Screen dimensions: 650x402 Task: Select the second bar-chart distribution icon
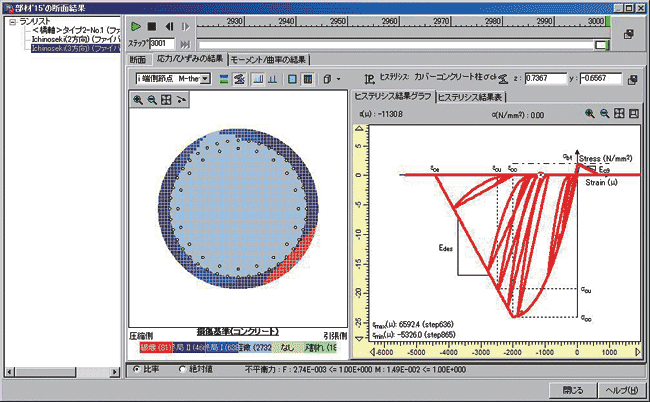point(273,79)
